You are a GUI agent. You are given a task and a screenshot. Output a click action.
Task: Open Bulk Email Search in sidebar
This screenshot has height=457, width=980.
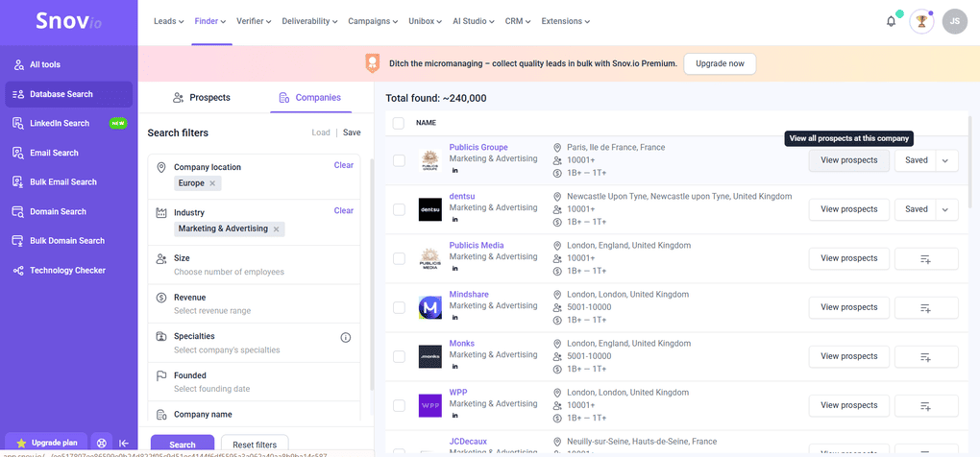coord(69,182)
